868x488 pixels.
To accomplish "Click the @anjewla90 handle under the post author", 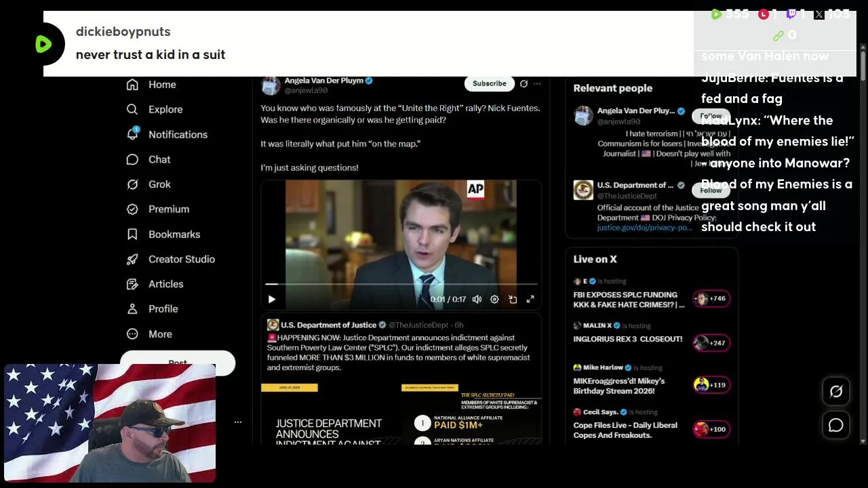I will [306, 90].
